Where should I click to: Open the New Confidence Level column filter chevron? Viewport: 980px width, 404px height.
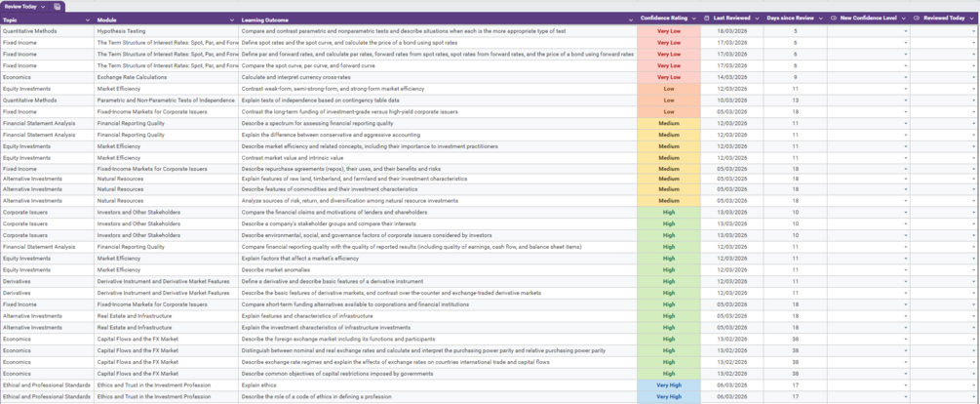click(x=903, y=19)
